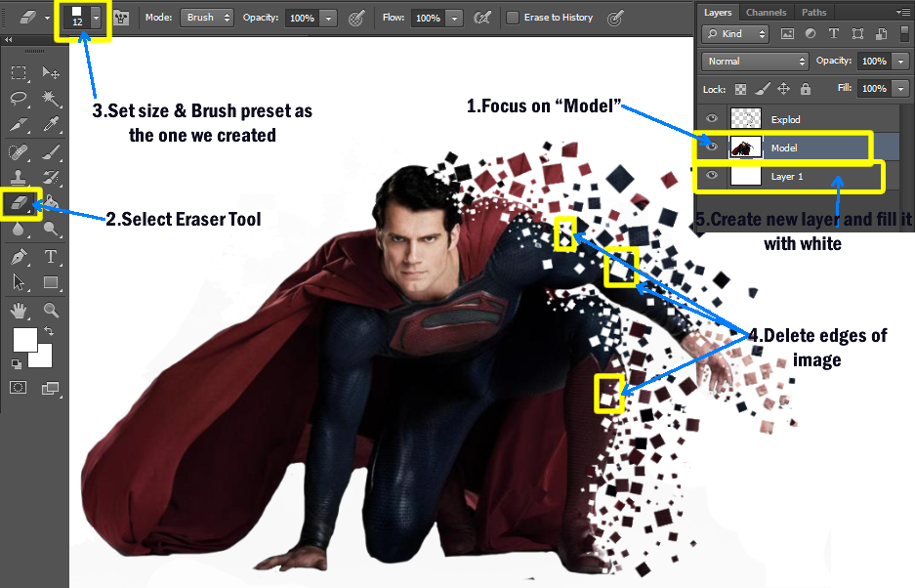Switch to the Layers tab
This screenshot has height=588, width=915.
717,13
